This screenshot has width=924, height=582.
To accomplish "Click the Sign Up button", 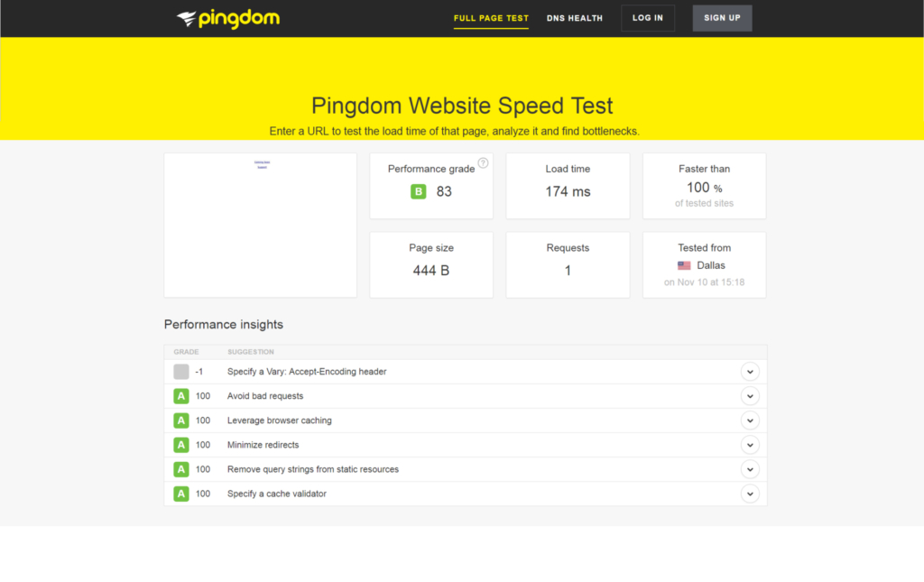I will coord(722,18).
